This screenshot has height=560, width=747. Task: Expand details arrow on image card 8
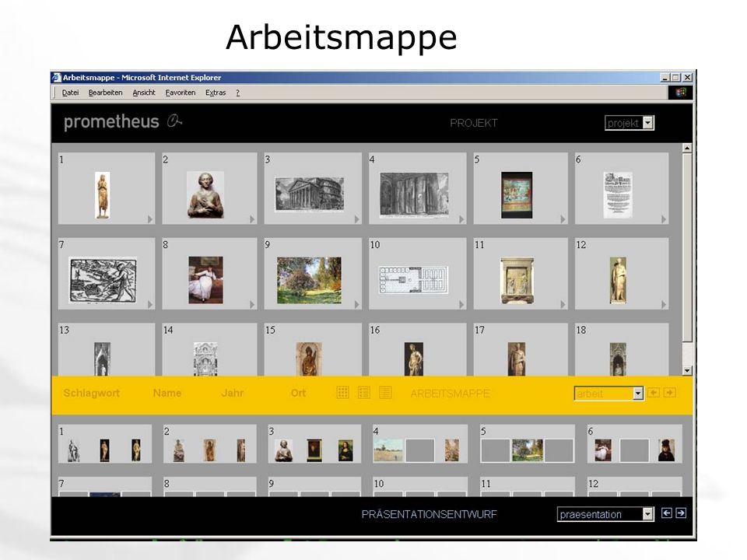click(252, 304)
